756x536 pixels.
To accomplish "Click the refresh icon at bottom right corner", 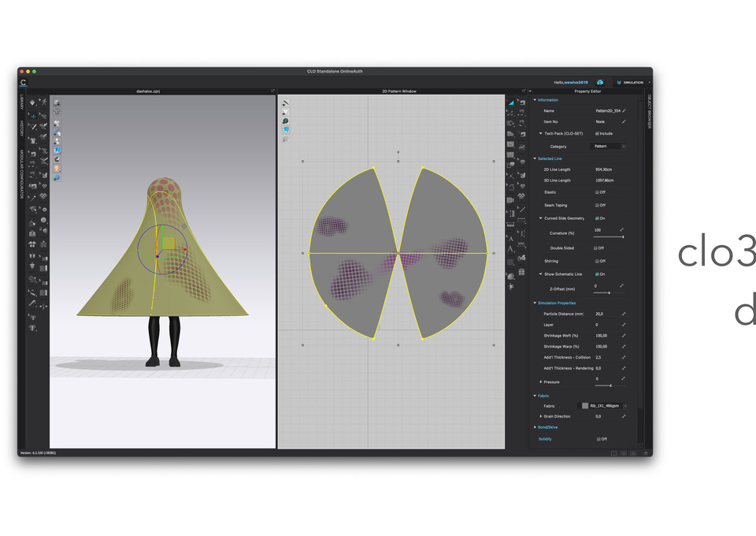I will (x=647, y=453).
